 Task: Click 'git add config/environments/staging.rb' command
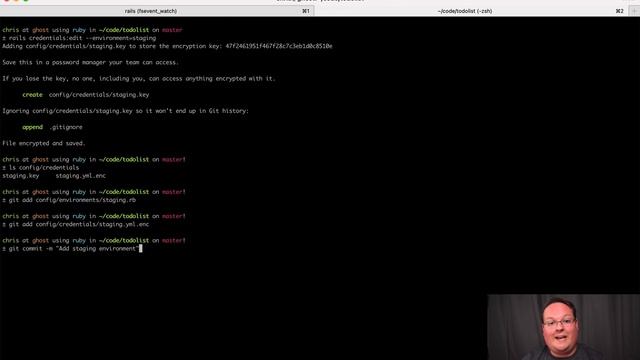tap(69, 200)
